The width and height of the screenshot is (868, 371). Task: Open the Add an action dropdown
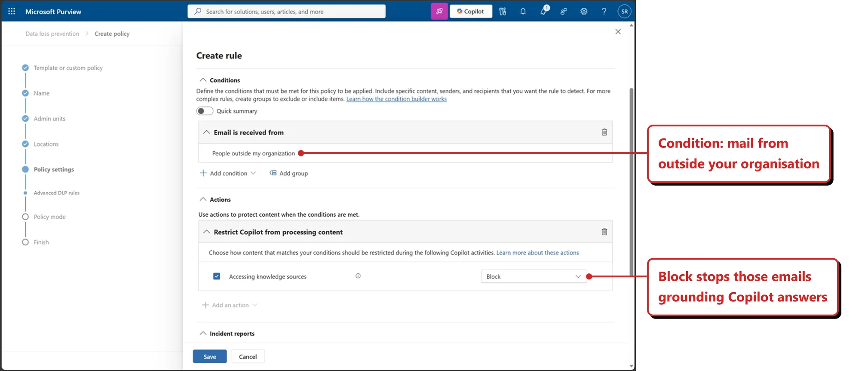coord(230,305)
